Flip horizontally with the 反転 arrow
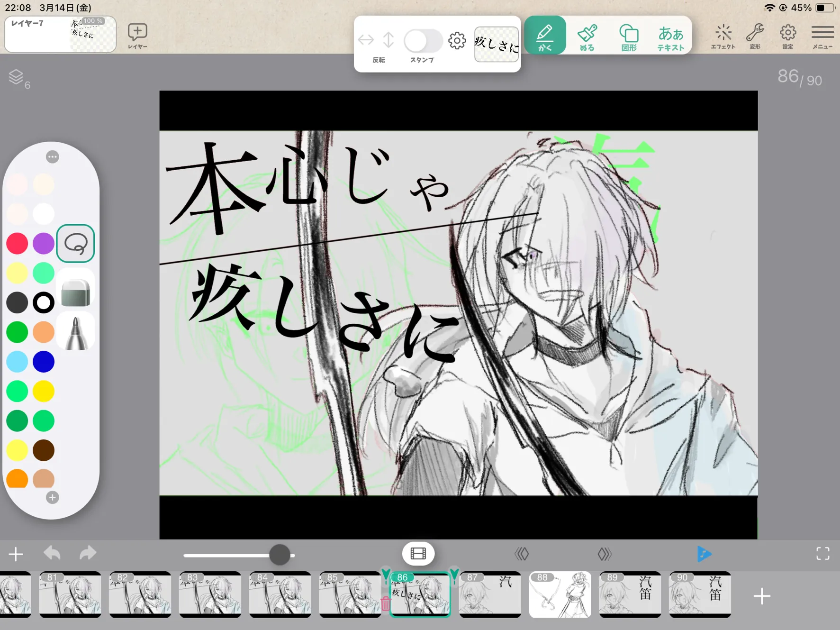The height and width of the screenshot is (630, 840). (x=366, y=40)
